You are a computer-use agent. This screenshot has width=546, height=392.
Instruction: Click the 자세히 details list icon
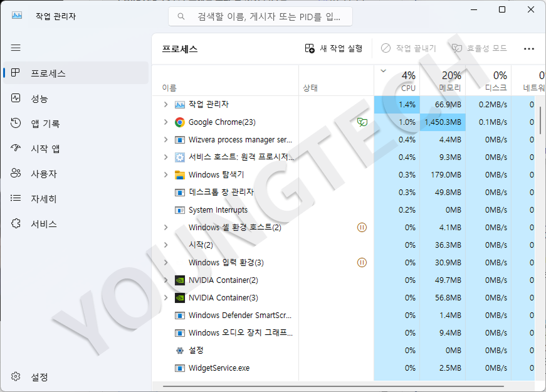[16, 198]
